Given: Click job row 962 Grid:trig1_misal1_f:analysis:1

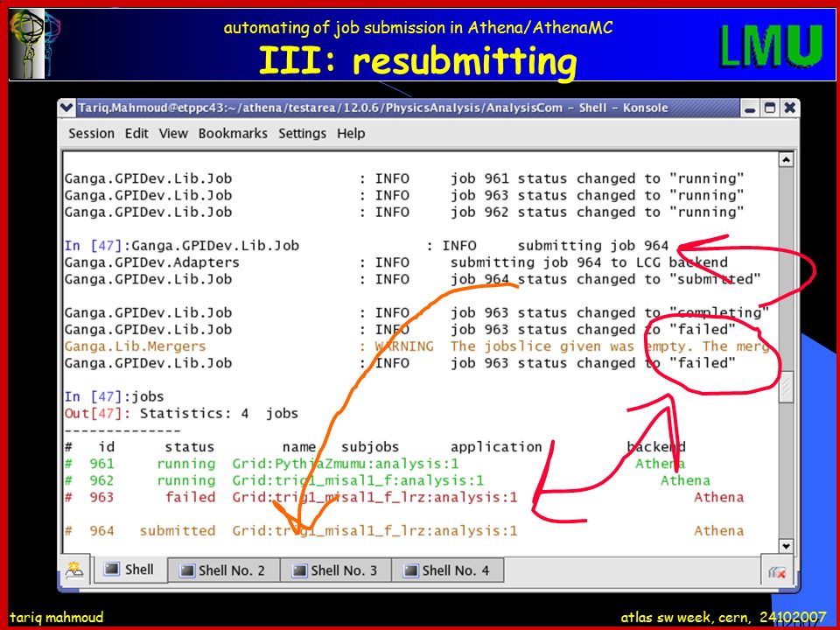Looking at the screenshot, I should [x=388, y=480].
